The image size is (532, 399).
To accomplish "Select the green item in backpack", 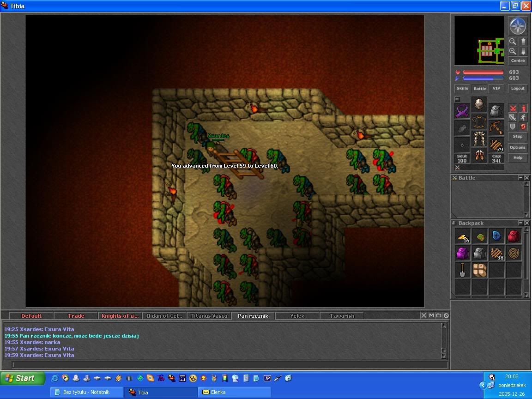I will coord(479,236).
